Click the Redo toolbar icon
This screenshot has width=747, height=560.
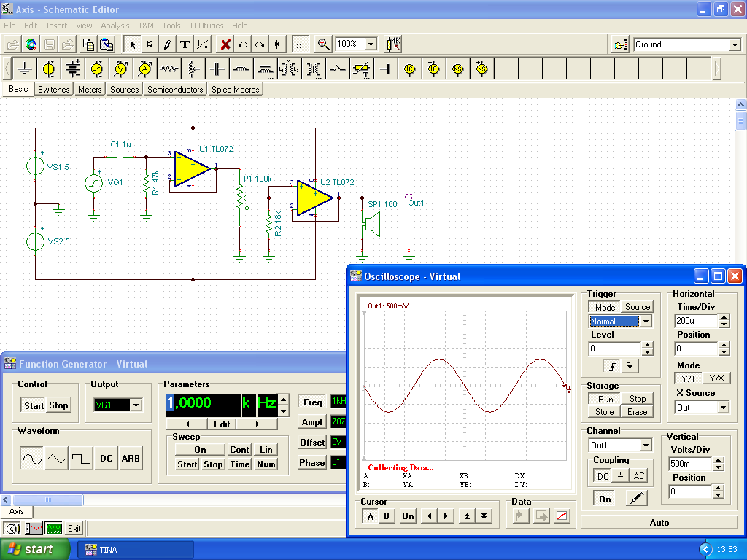260,44
